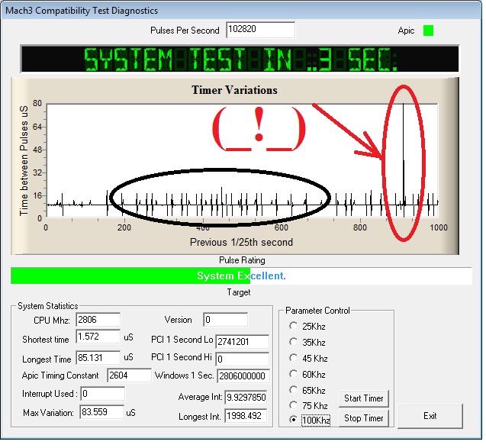Click the Interrupt Used field
This screenshot has height=448, width=486.
pyautogui.click(x=102, y=394)
